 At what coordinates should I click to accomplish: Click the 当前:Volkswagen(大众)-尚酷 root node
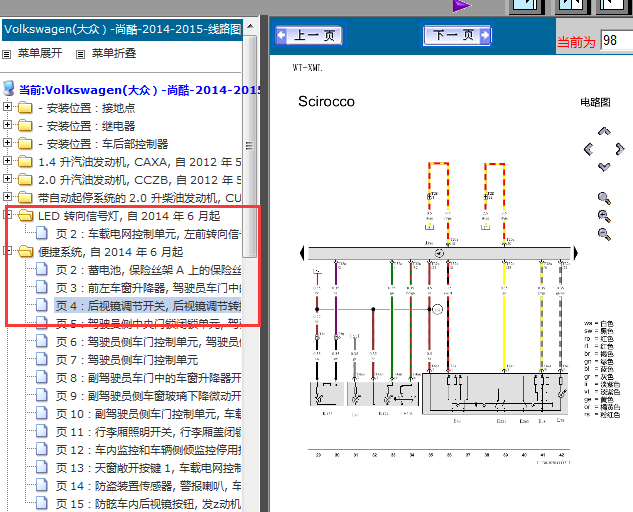click(139, 90)
